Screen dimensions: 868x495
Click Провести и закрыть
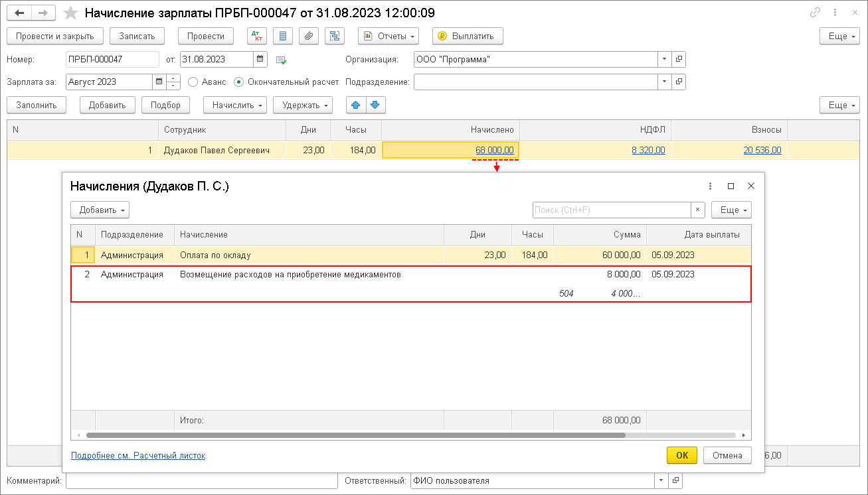click(x=55, y=36)
